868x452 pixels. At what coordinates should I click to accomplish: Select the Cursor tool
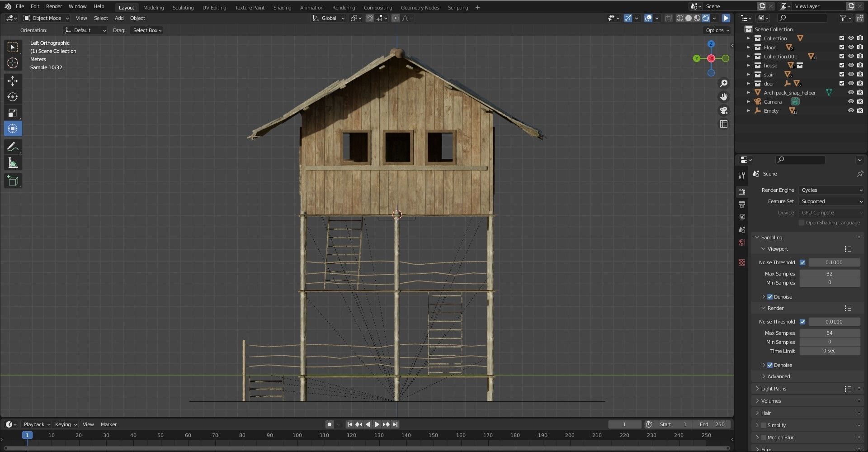point(13,63)
